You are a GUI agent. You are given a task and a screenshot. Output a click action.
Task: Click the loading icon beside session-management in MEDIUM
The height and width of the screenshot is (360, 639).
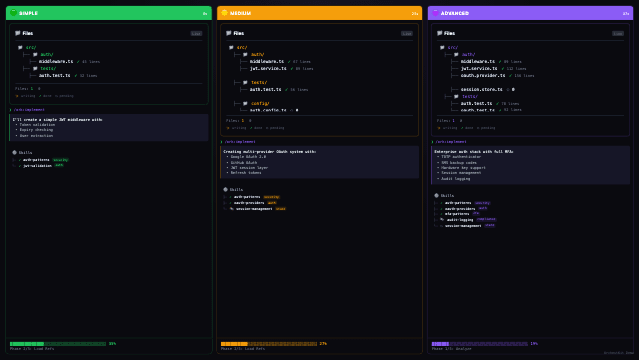pyautogui.click(x=231, y=209)
